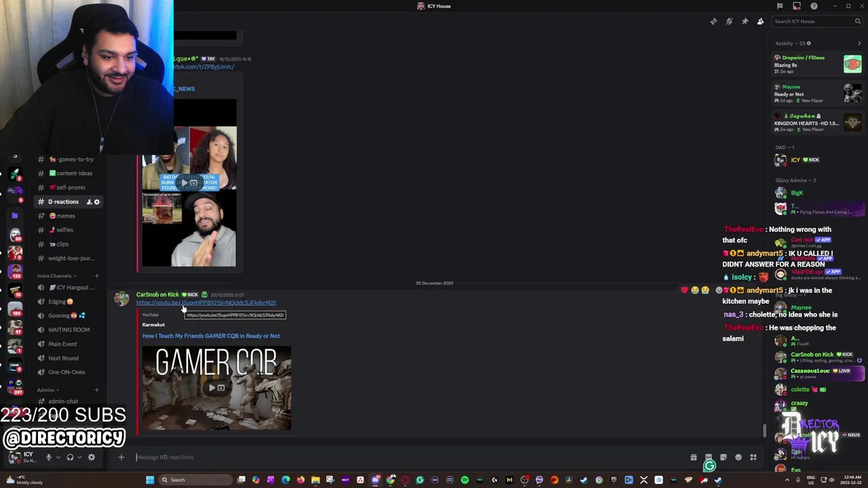Click CarSnob on Kick username in chat
The width and height of the screenshot is (868, 488).
157,295
